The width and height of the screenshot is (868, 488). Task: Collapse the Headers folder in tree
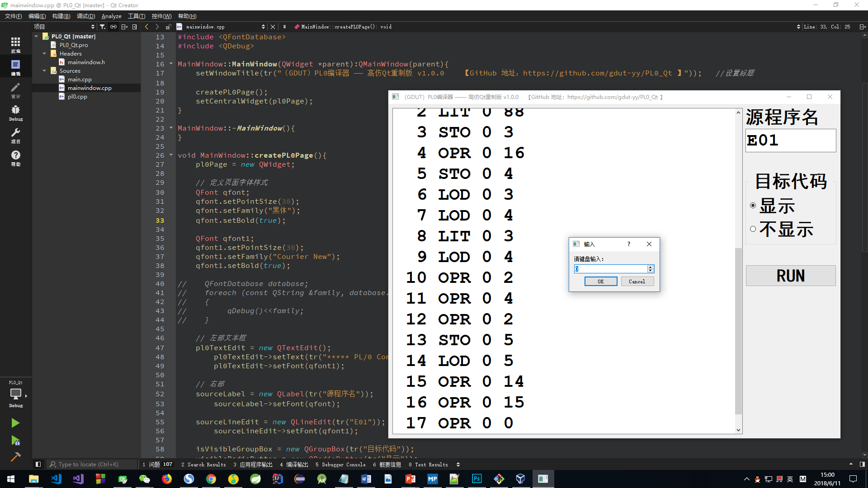pyautogui.click(x=44, y=54)
